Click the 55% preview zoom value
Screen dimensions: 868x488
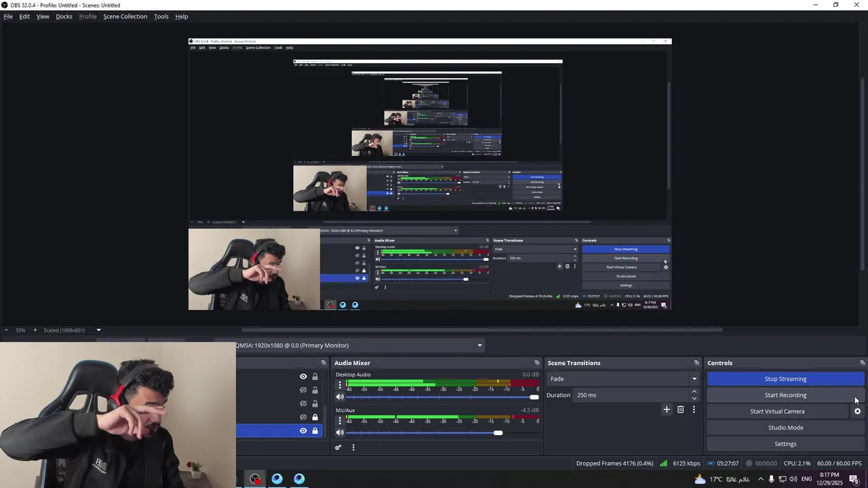coord(20,330)
